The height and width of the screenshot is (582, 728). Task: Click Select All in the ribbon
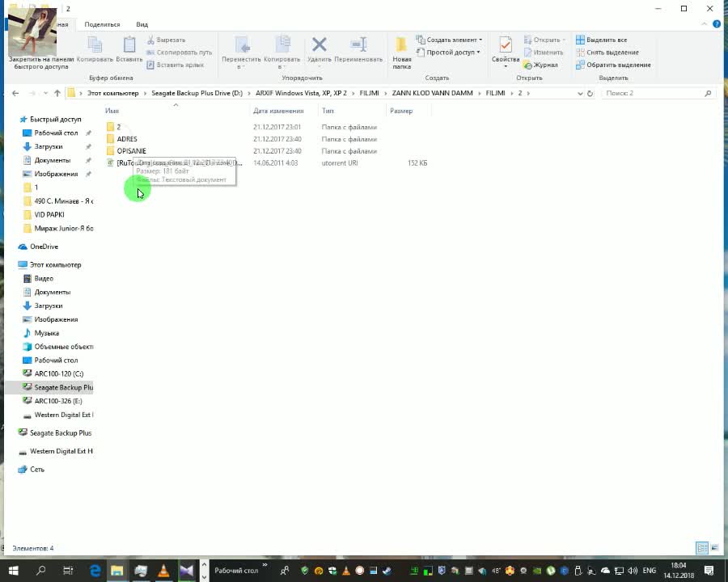coord(601,40)
